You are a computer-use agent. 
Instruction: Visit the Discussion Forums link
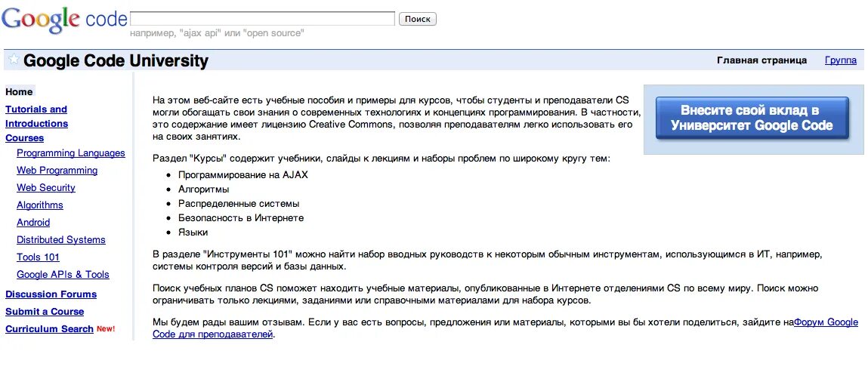point(51,294)
